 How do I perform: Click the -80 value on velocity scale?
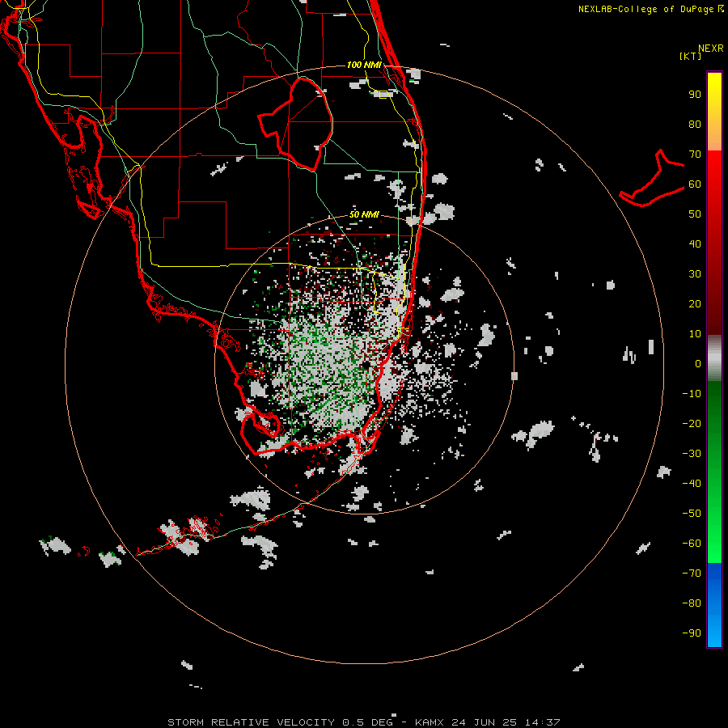click(x=692, y=603)
